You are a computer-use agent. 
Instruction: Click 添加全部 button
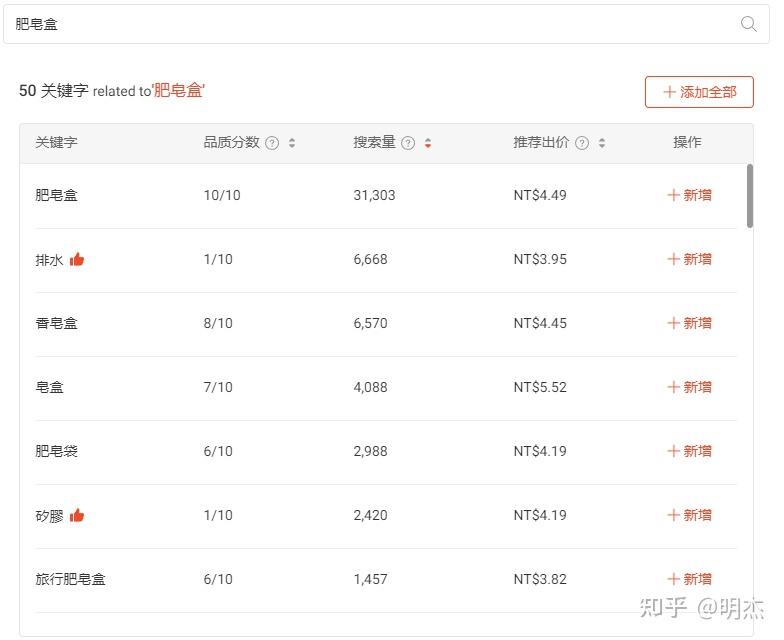[x=699, y=92]
